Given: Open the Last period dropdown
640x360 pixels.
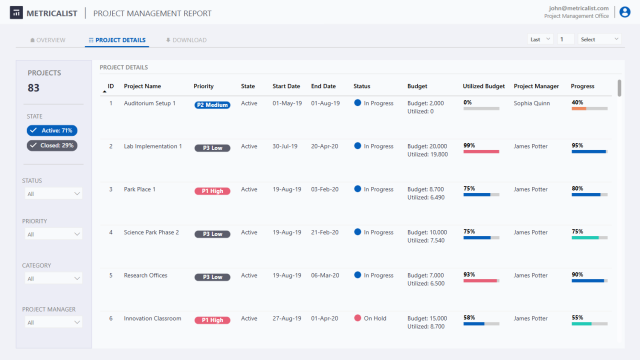Looking at the screenshot, I should coord(540,39).
